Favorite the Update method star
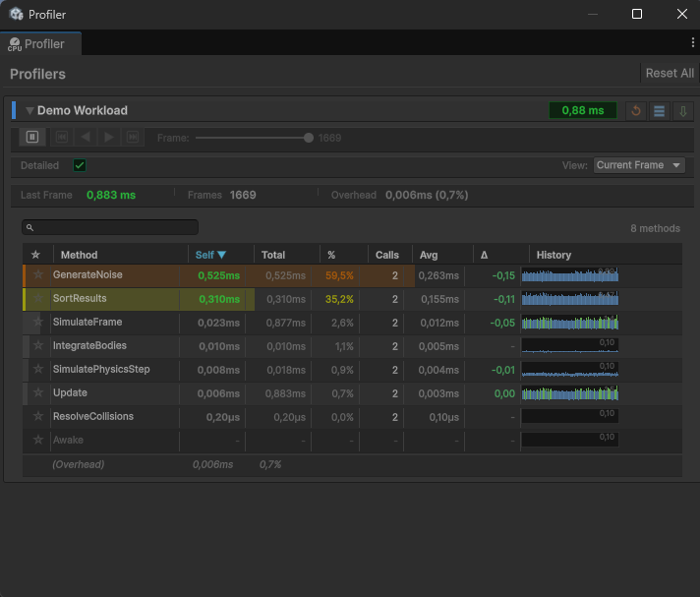This screenshot has width=700, height=597. 38,393
